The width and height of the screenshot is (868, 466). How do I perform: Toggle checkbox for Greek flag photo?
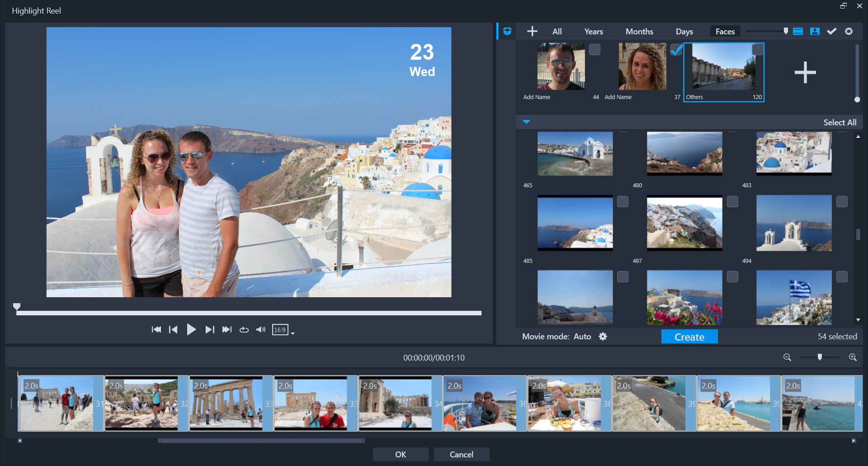842,276
